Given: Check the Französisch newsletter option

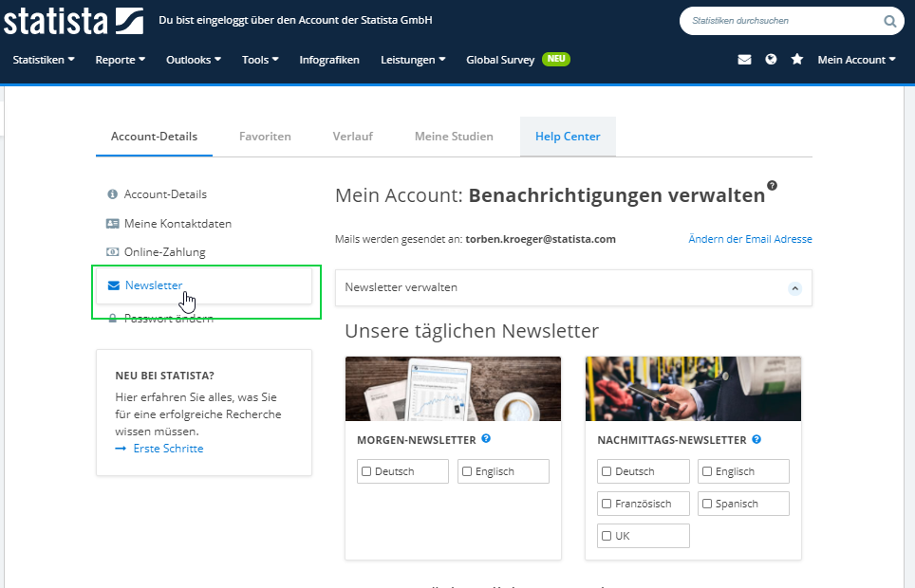Looking at the screenshot, I should 607,504.
